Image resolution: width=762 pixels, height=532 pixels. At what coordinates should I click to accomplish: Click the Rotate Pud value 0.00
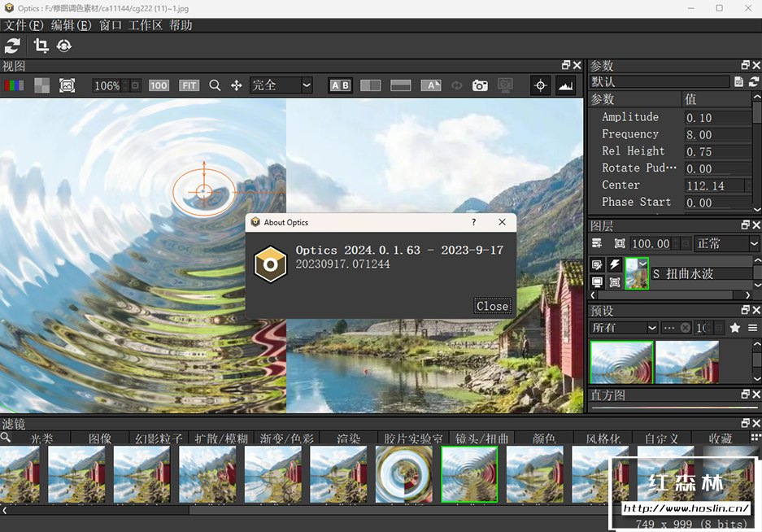718,168
